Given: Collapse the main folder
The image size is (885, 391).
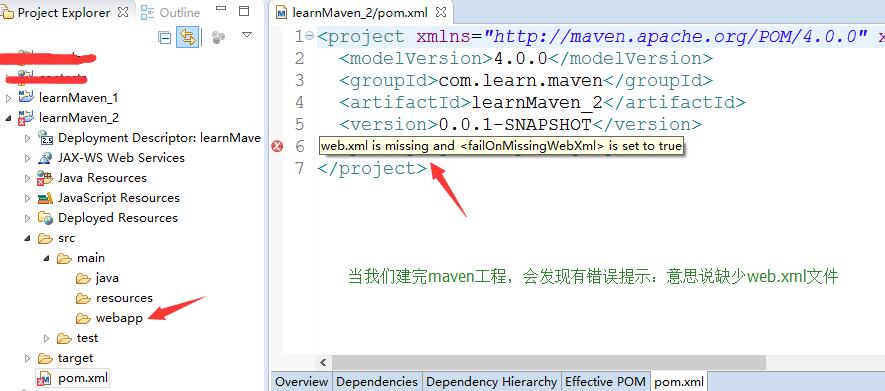Looking at the screenshot, I should coord(47,258).
